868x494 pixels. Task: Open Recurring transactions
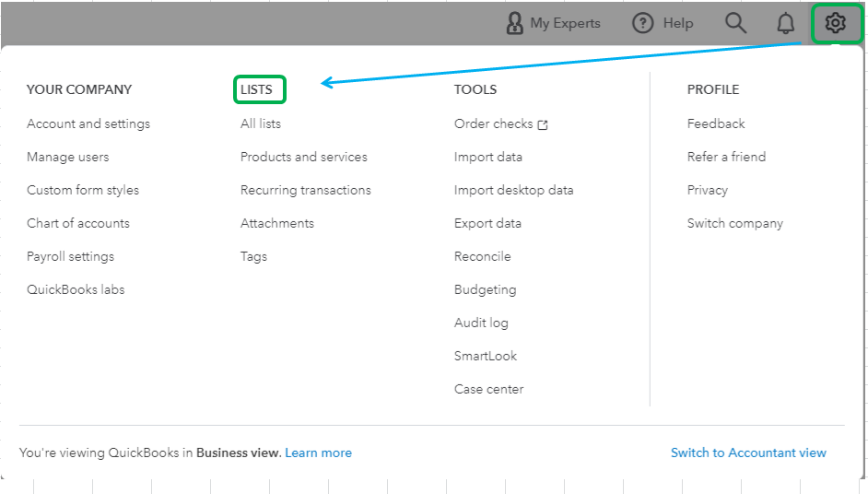(306, 190)
